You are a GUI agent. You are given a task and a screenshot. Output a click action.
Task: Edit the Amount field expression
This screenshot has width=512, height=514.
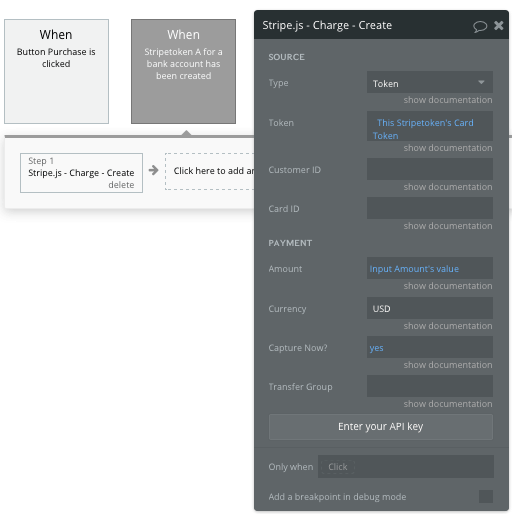click(430, 268)
